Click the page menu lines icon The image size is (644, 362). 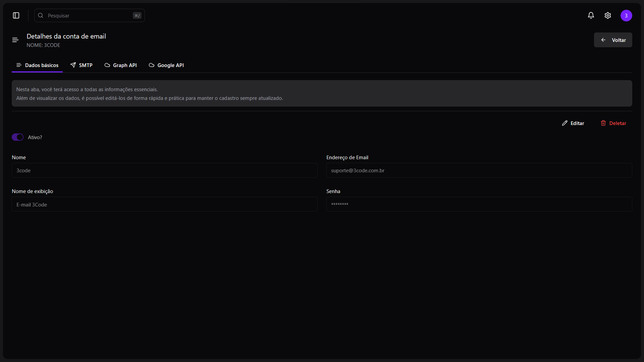coord(15,40)
